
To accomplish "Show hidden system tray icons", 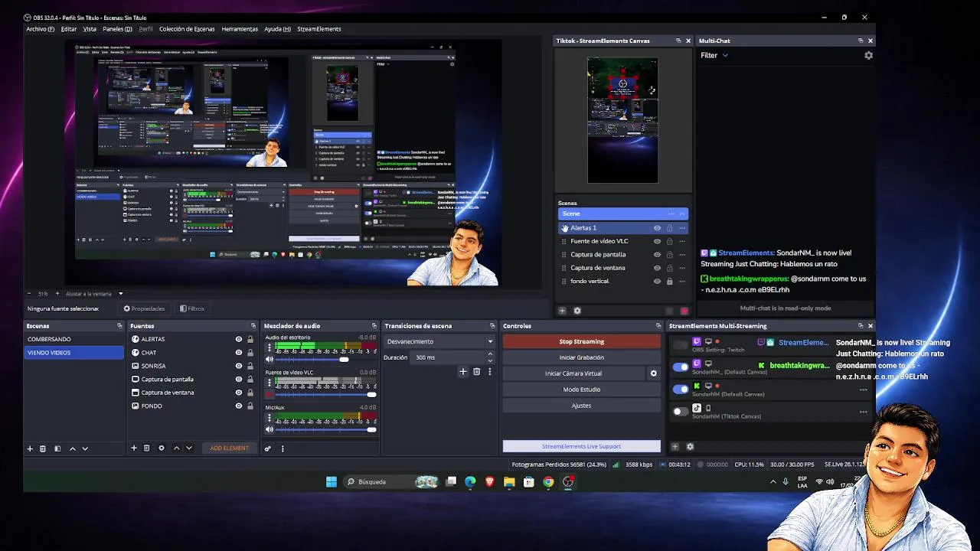I will (x=773, y=482).
